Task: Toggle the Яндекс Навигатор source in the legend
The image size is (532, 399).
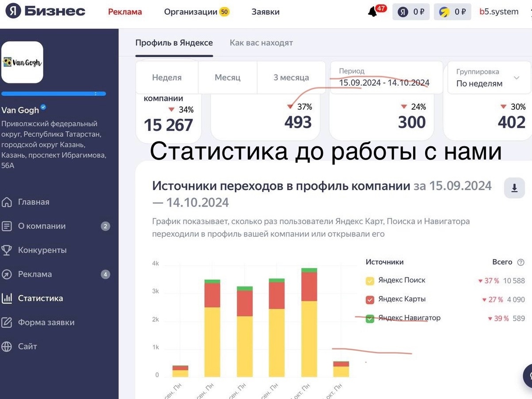Action: pyautogui.click(x=370, y=318)
